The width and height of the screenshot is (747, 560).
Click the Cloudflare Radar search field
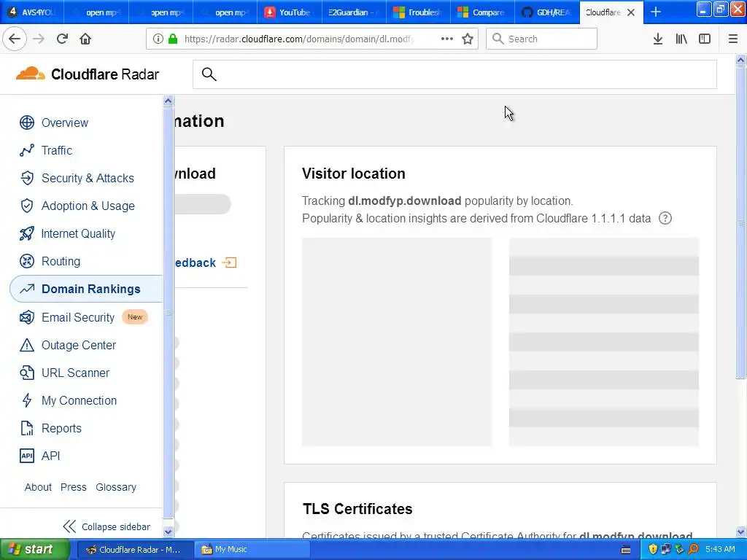[454, 74]
